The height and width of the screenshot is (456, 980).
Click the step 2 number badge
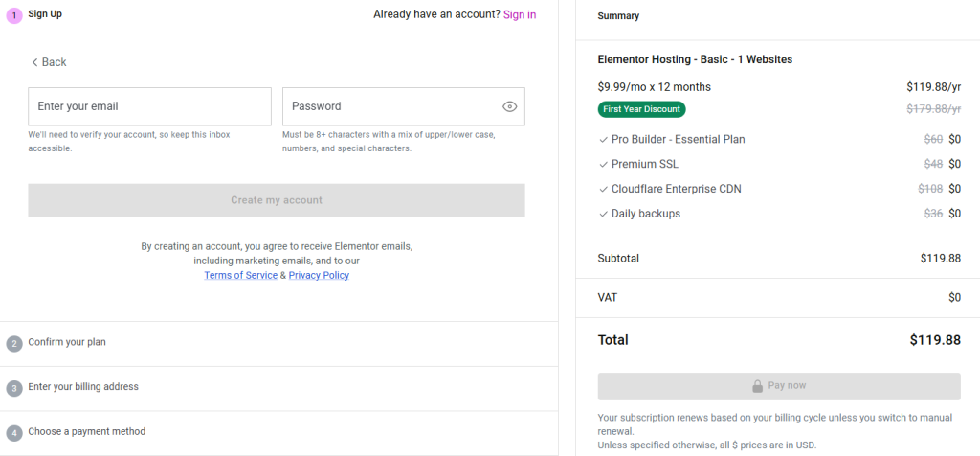pos(14,343)
